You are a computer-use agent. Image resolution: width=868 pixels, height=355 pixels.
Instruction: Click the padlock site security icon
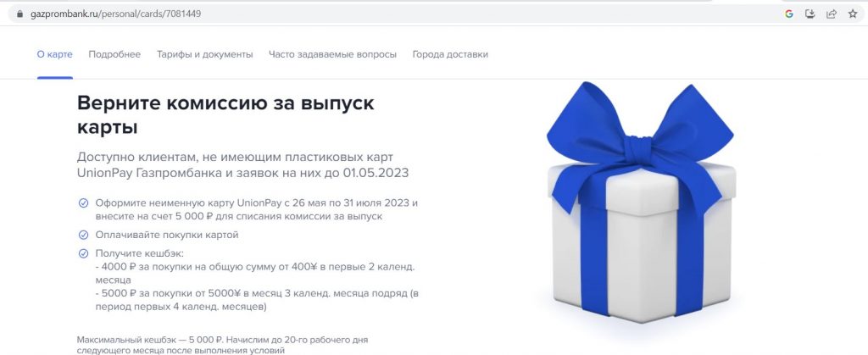20,14
